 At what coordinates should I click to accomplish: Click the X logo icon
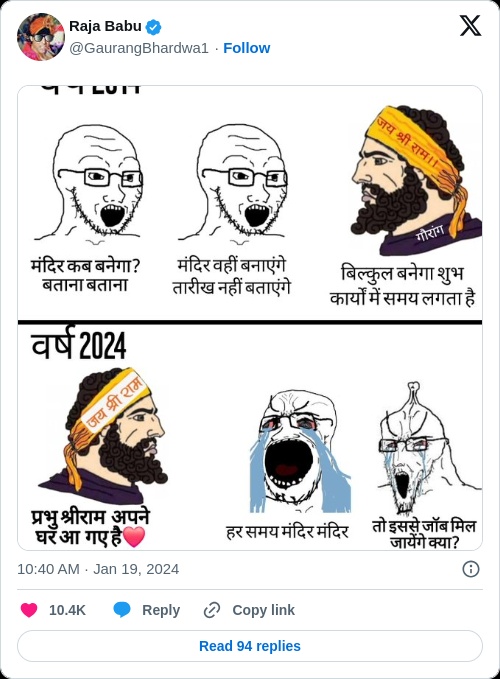point(470,26)
